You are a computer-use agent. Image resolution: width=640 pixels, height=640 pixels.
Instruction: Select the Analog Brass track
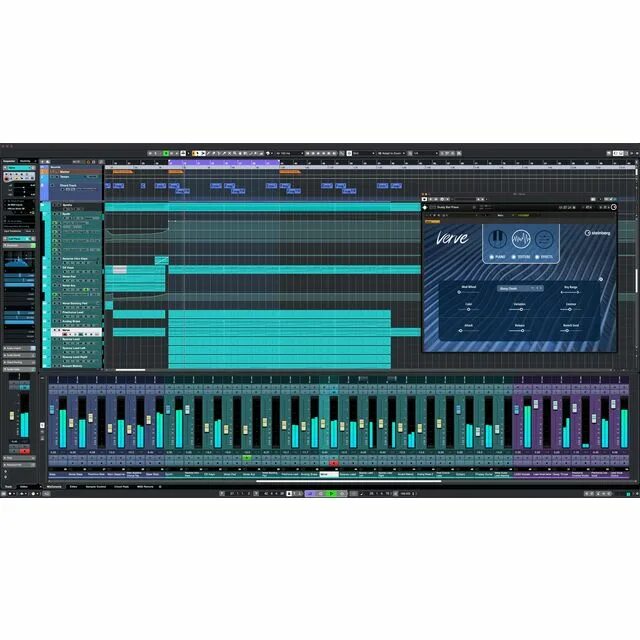(76, 323)
